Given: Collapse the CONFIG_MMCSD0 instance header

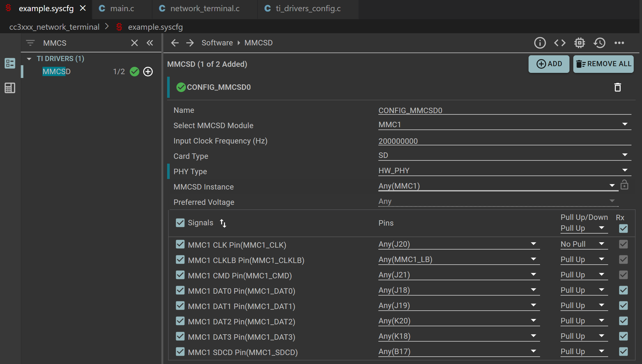Looking at the screenshot, I should (x=219, y=87).
